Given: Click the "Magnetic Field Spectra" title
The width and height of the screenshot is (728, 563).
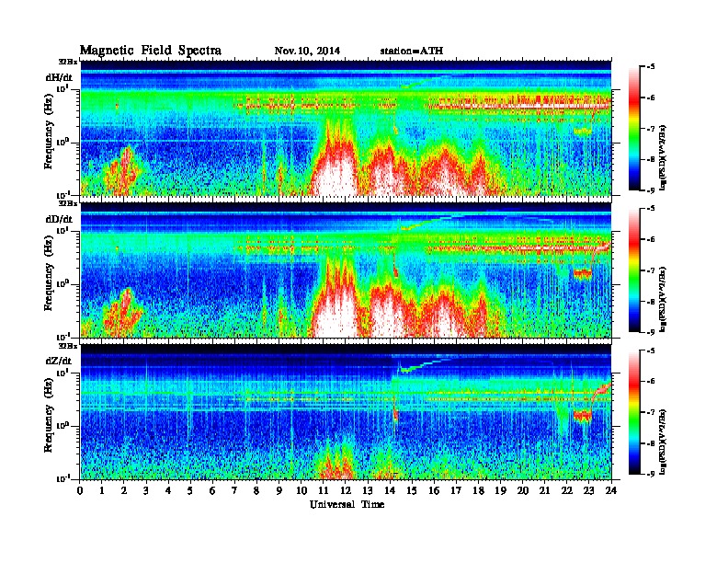Looking at the screenshot, I should point(151,51).
